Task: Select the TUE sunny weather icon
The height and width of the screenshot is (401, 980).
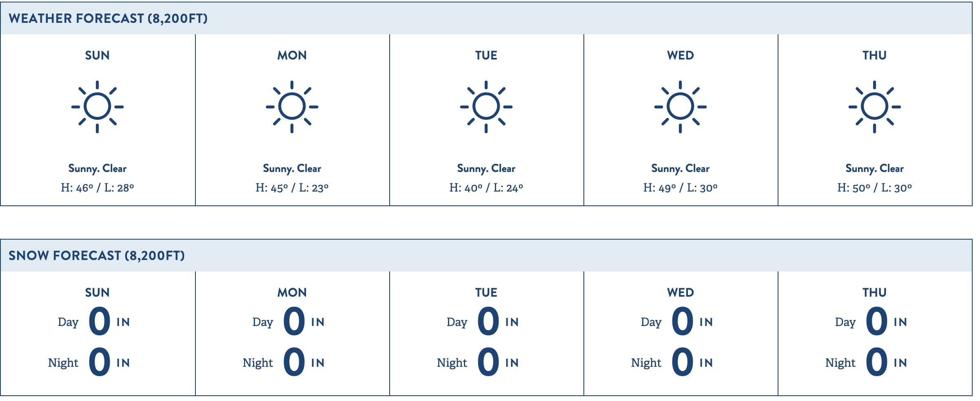Action: pos(486,107)
